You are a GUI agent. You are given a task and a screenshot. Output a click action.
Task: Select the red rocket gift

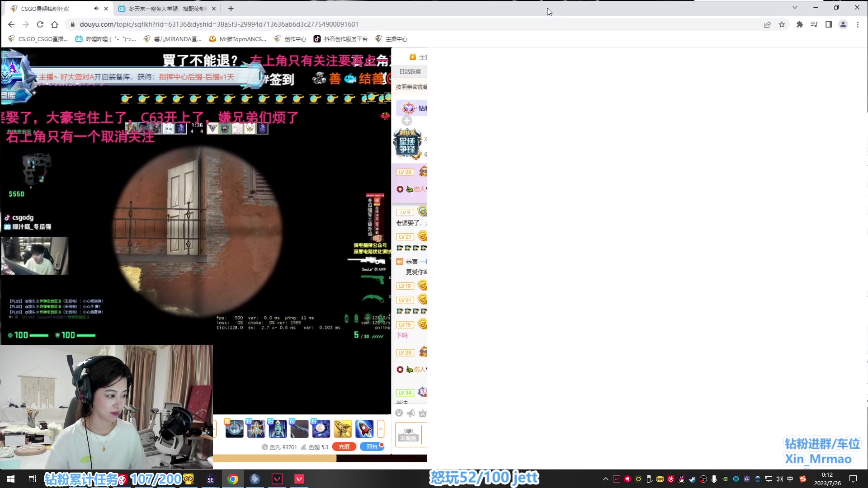click(x=364, y=428)
